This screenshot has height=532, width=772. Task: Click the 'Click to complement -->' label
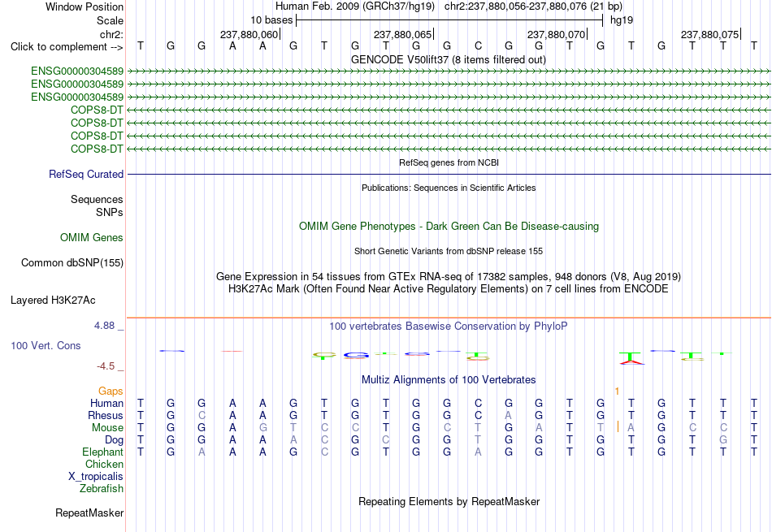point(67,47)
